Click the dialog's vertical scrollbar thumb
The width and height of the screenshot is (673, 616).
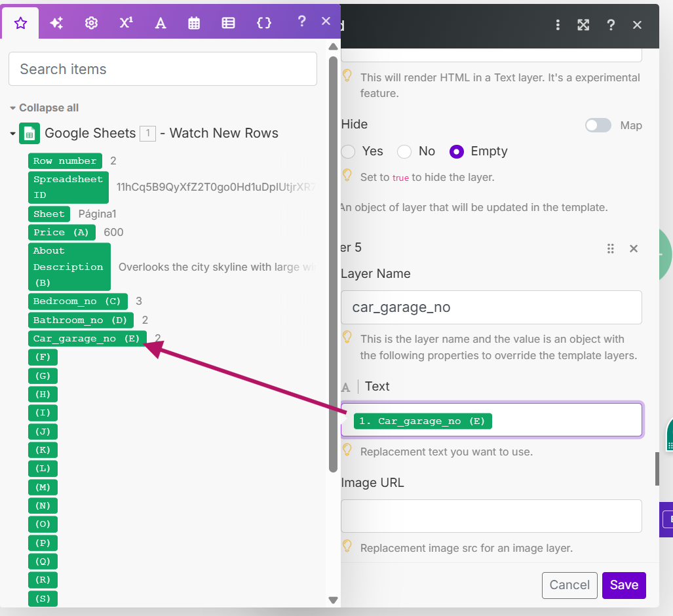coord(657,469)
